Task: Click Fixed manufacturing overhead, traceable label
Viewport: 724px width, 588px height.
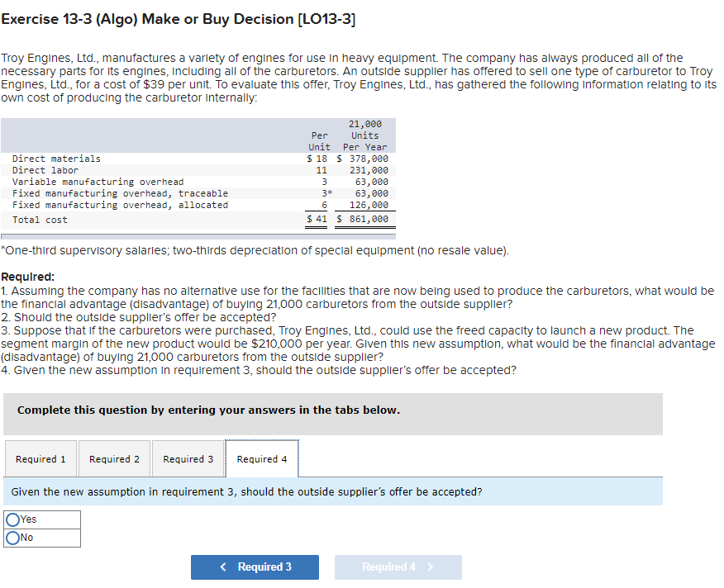Action: (120, 193)
